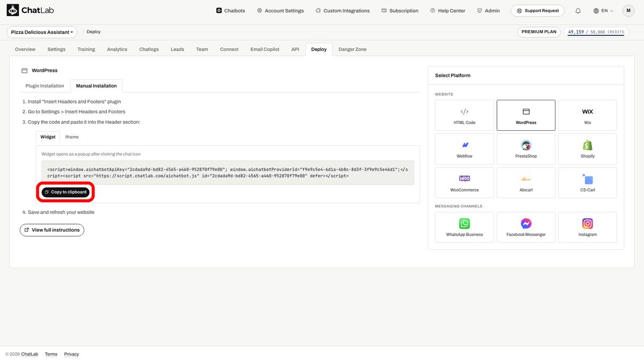Screen dimensions: 644x362
Task: Open the Privacy link in footer
Action: pos(71,354)
